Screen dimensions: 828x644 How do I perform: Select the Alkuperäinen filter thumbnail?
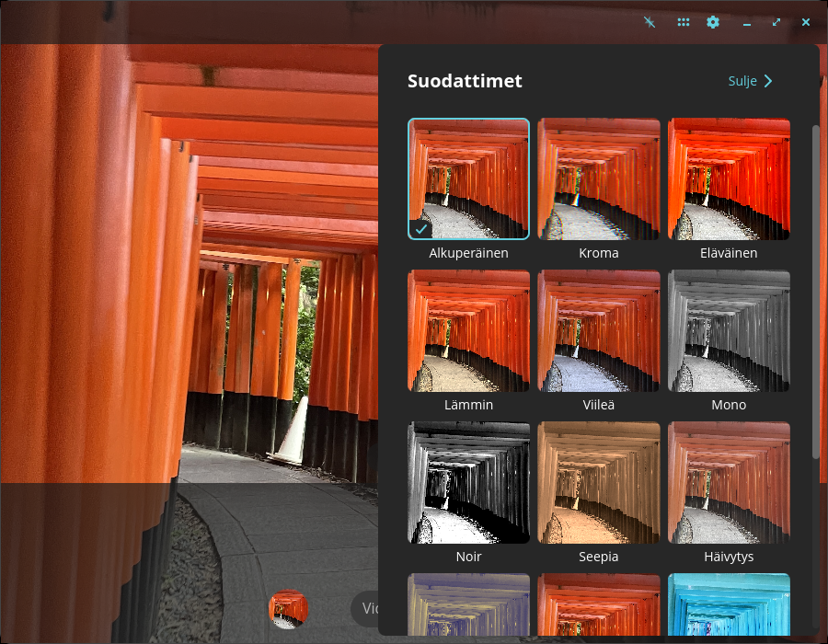pyautogui.click(x=468, y=179)
